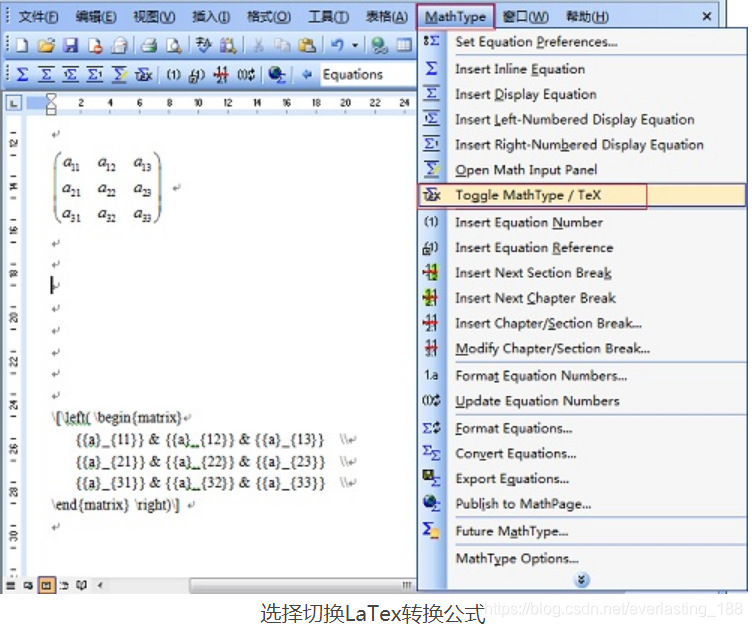Click the Insert Display Equation icon on the MathType toolbar
Screen dimensions: 752x627
46,75
